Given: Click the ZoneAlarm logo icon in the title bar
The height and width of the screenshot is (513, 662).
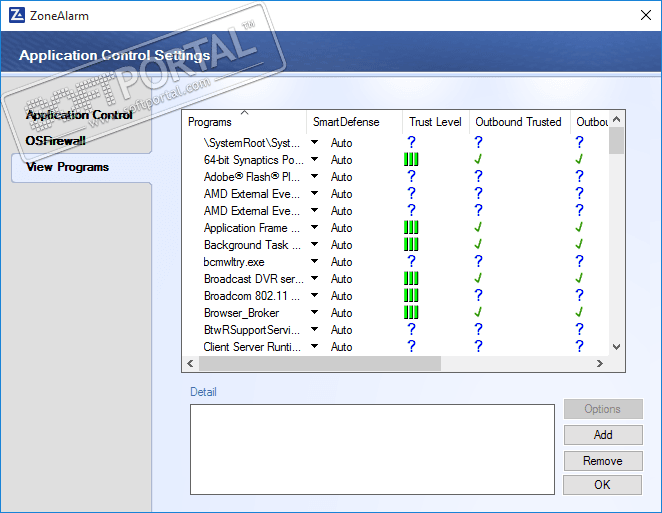Looking at the screenshot, I should (x=17, y=15).
